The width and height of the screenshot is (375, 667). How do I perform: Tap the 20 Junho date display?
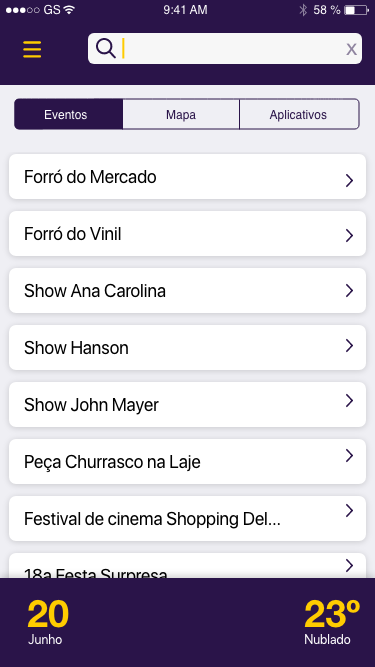48,621
